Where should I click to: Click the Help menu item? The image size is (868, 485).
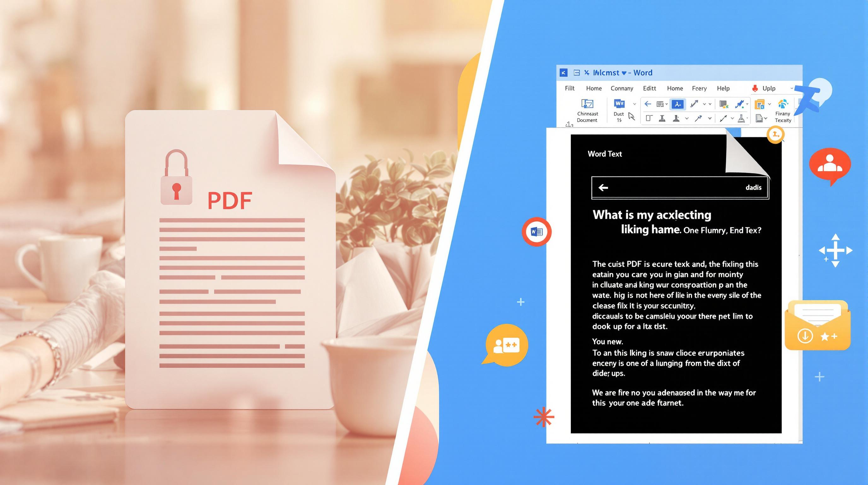723,89
